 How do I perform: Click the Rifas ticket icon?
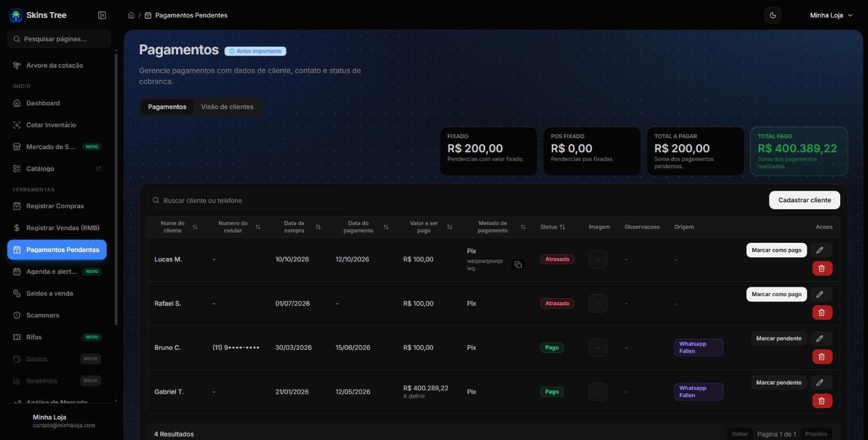[x=17, y=337]
